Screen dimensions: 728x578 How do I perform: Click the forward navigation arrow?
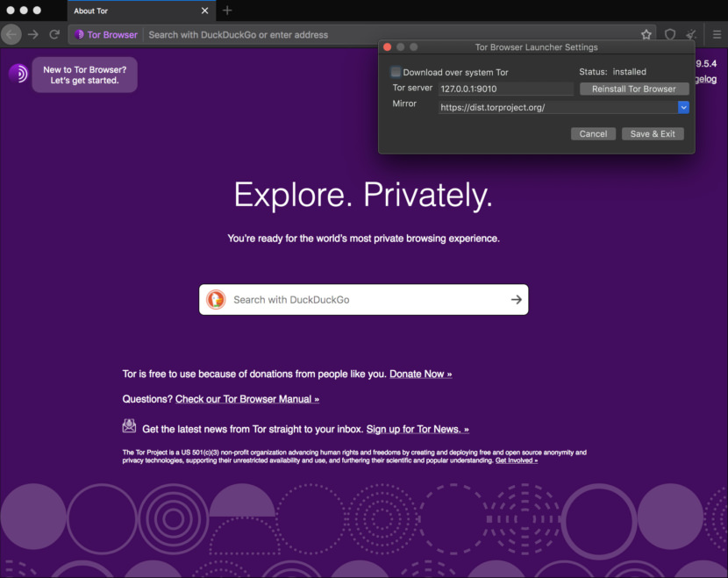33,34
